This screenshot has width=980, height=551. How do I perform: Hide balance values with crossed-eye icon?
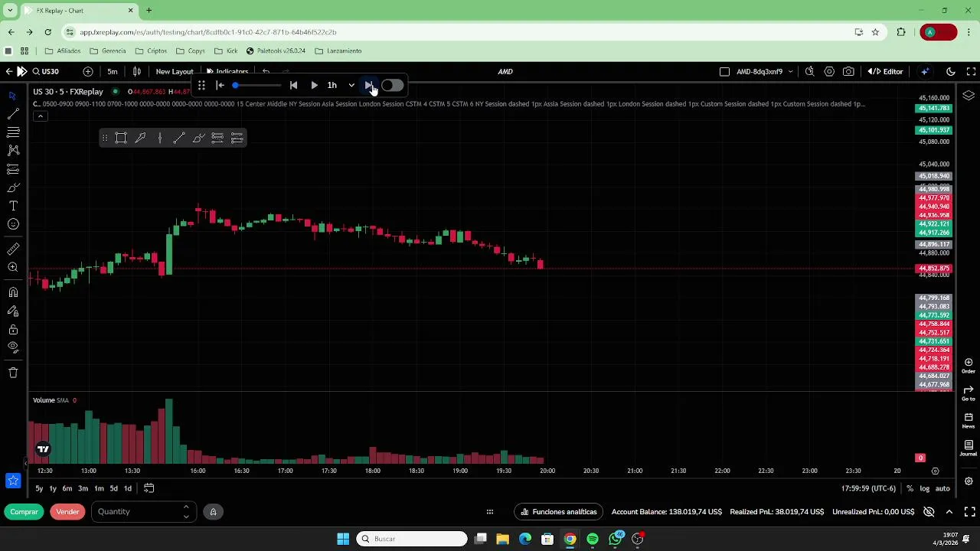pyautogui.click(x=929, y=512)
